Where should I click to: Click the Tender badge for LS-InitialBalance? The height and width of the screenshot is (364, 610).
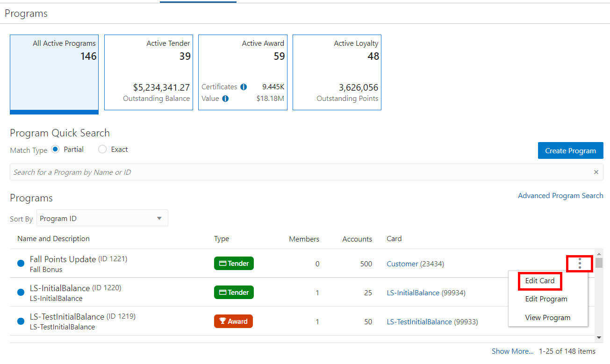point(234,293)
